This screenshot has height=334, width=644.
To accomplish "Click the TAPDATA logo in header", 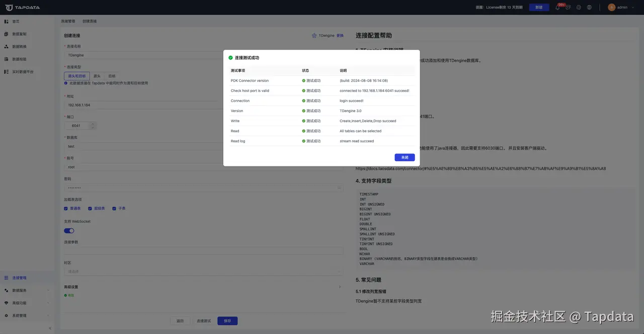I will click(x=23, y=8).
